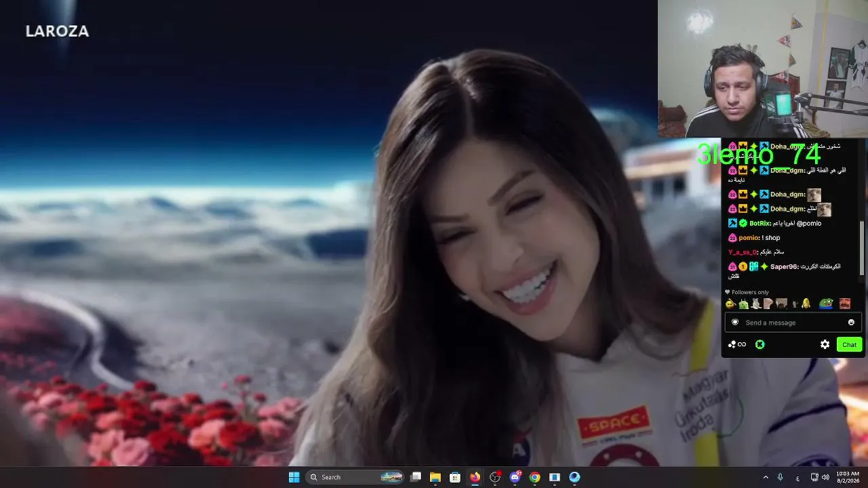This screenshot has height=488, width=868.
Task: Open the film-strip app on the taskbar
Action: coord(555,477)
